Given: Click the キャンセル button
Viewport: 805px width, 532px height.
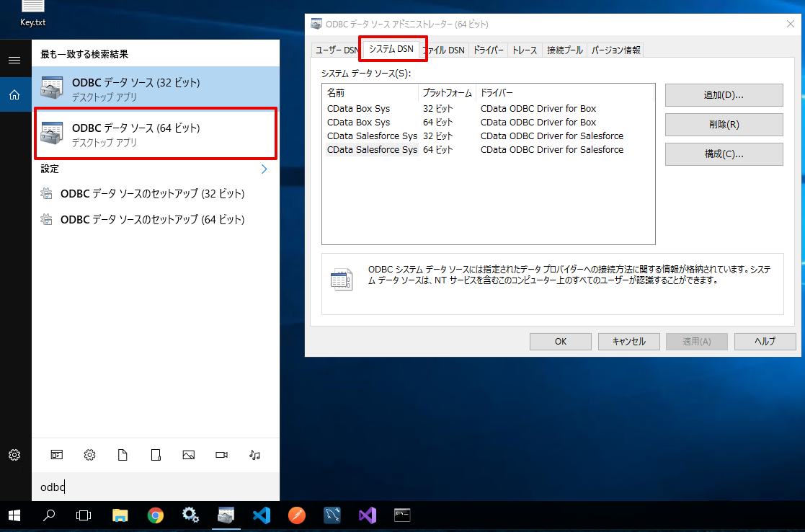Looking at the screenshot, I should pos(629,342).
